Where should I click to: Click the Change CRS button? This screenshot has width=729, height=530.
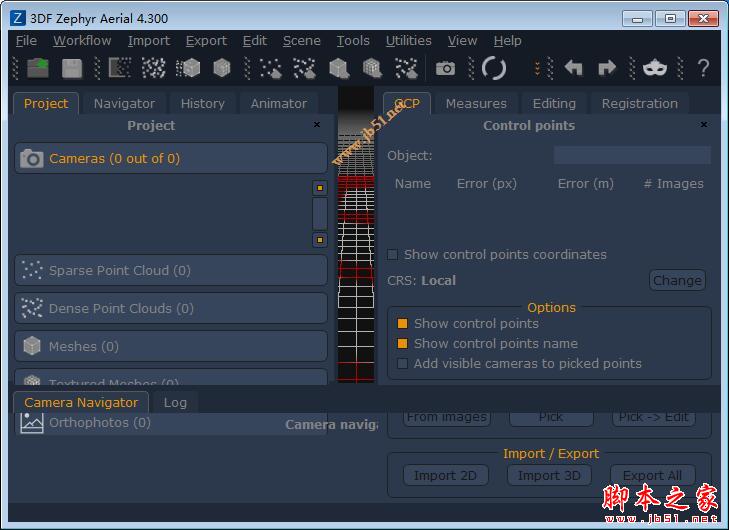677,280
